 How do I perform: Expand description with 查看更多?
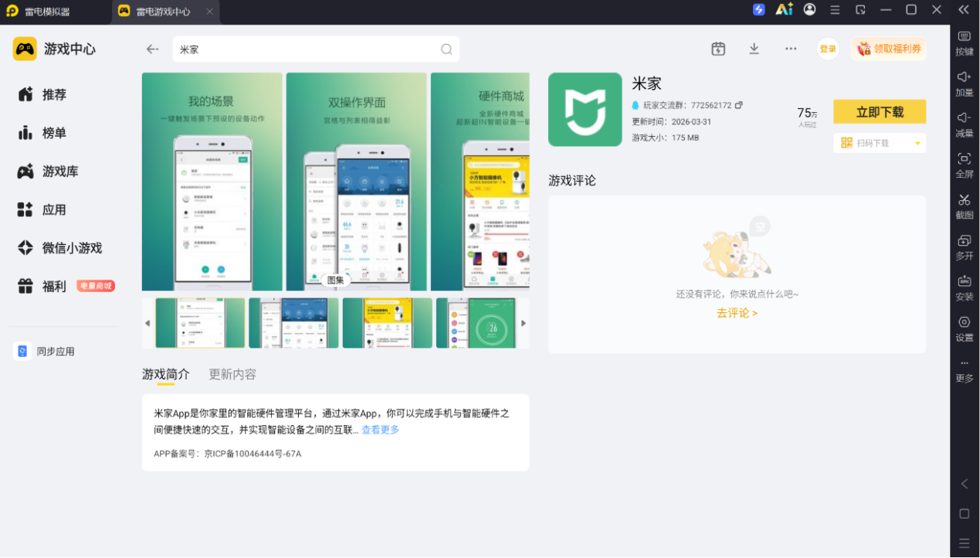point(381,430)
